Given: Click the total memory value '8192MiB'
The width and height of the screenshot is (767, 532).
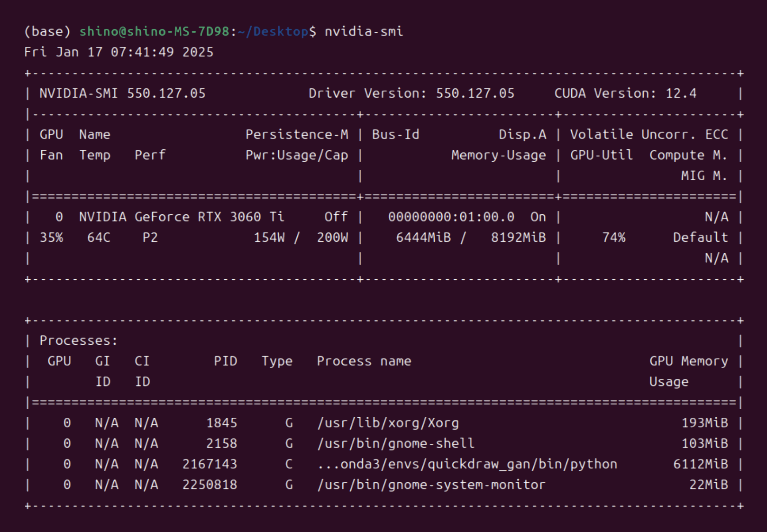Looking at the screenshot, I should pos(519,237).
